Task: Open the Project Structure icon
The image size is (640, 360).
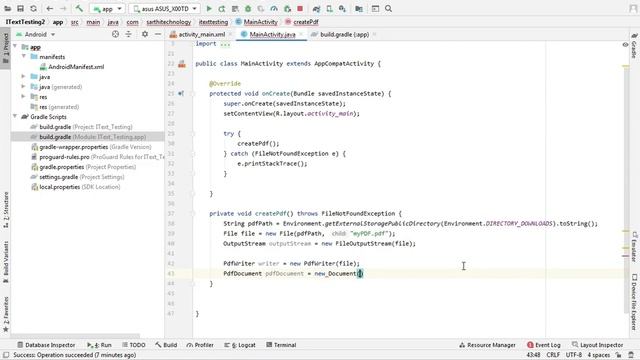Action: point(359,9)
